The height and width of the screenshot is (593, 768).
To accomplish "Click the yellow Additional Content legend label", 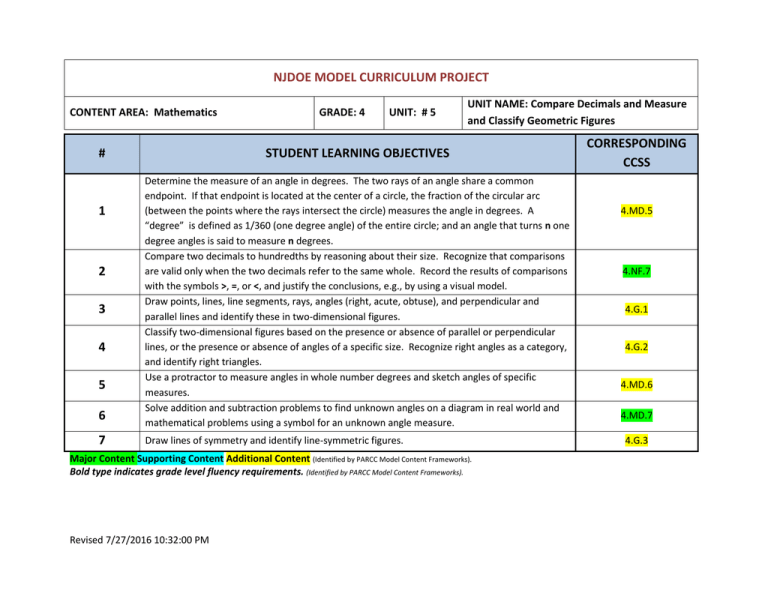I will click(268, 459).
